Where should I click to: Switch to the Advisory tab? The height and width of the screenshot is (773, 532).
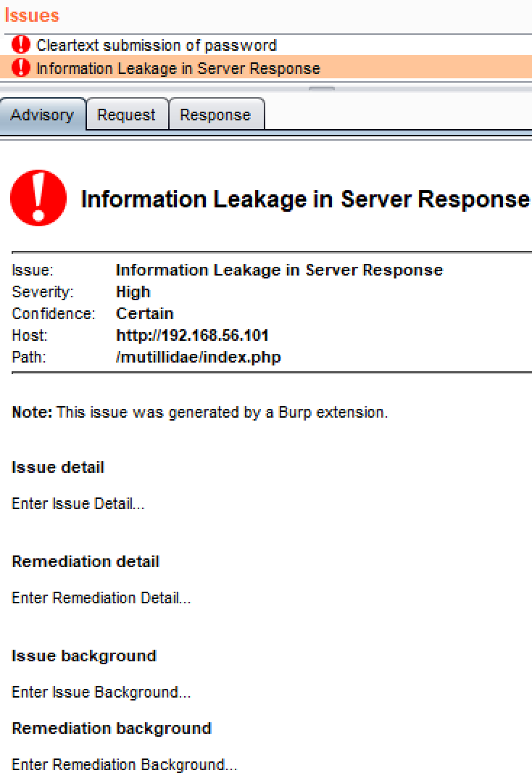[x=42, y=115]
